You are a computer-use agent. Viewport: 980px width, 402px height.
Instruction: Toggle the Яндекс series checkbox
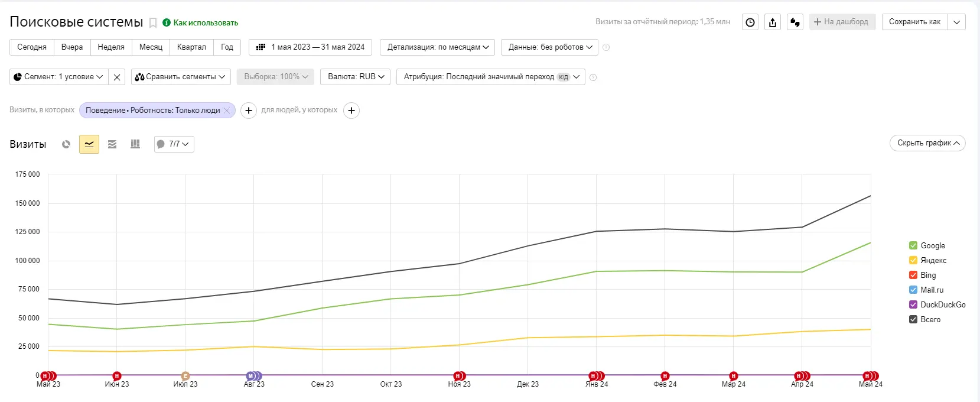click(x=913, y=260)
